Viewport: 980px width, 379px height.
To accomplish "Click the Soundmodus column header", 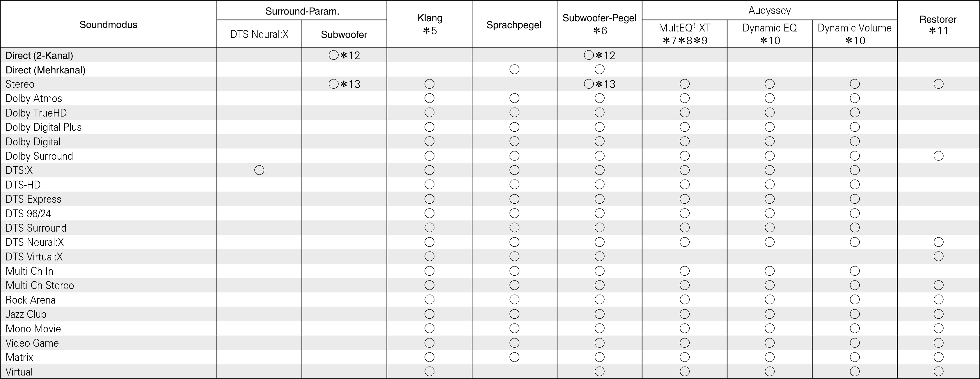I will (109, 25).
